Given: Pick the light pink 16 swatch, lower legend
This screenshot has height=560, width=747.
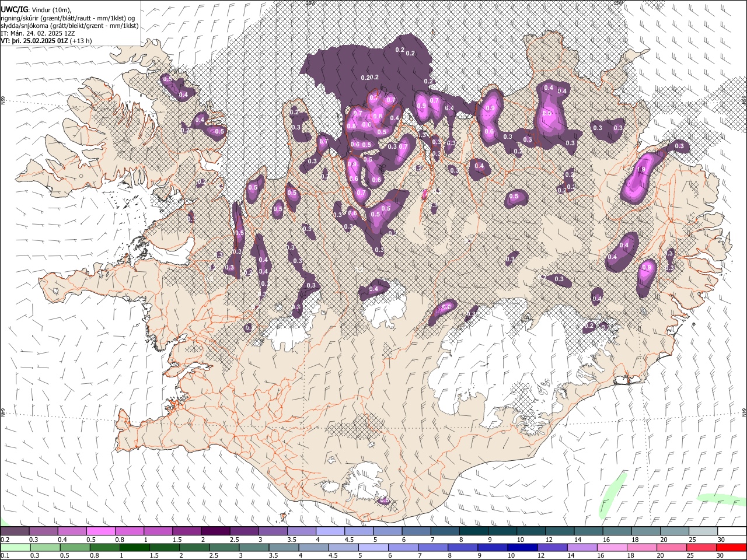Looking at the screenshot, I should (x=612, y=547).
